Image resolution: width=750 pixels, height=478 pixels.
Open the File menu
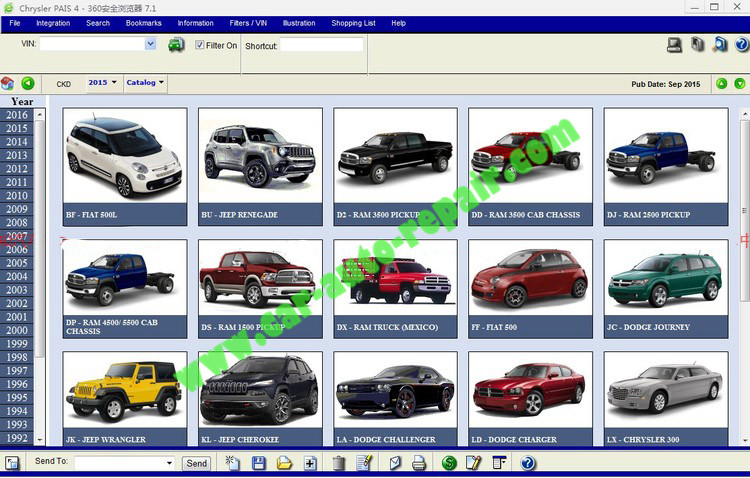pos(15,23)
